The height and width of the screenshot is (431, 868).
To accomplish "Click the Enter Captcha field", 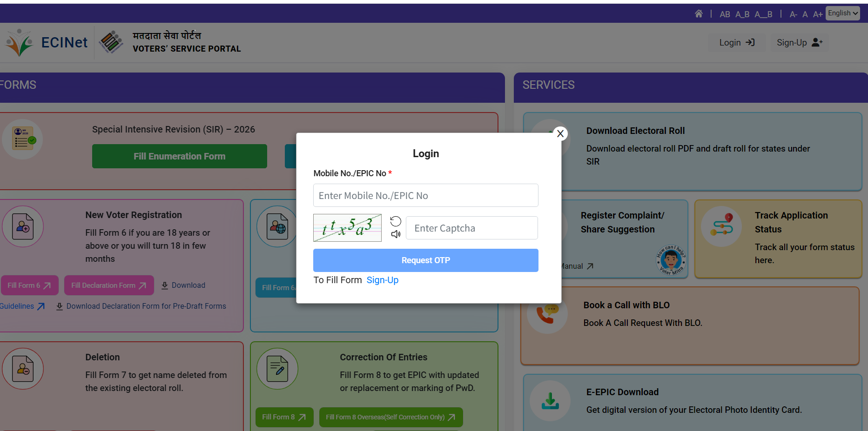I will [x=471, y=228].
